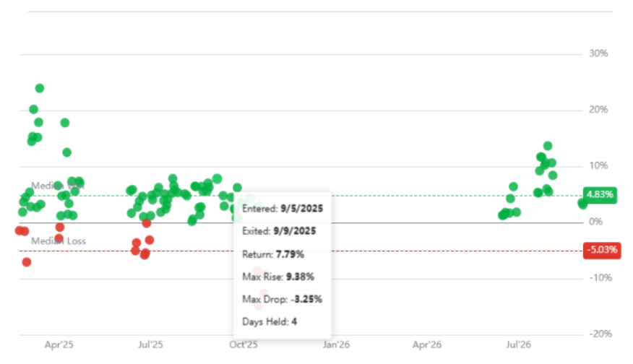Click the lowest red dot near -7%
633x364 pixels.
(27, 262)
